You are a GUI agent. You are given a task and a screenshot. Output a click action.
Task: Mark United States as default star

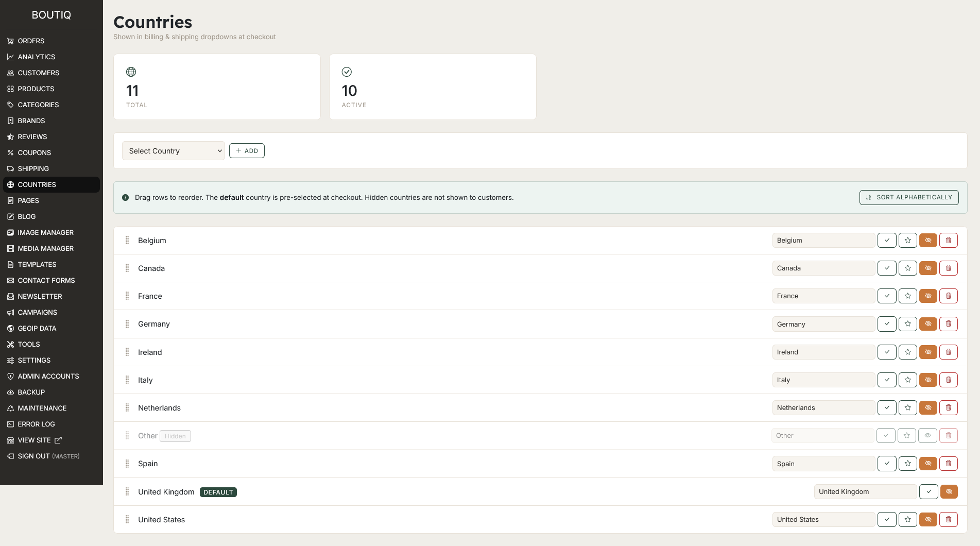tap(907, 520)
